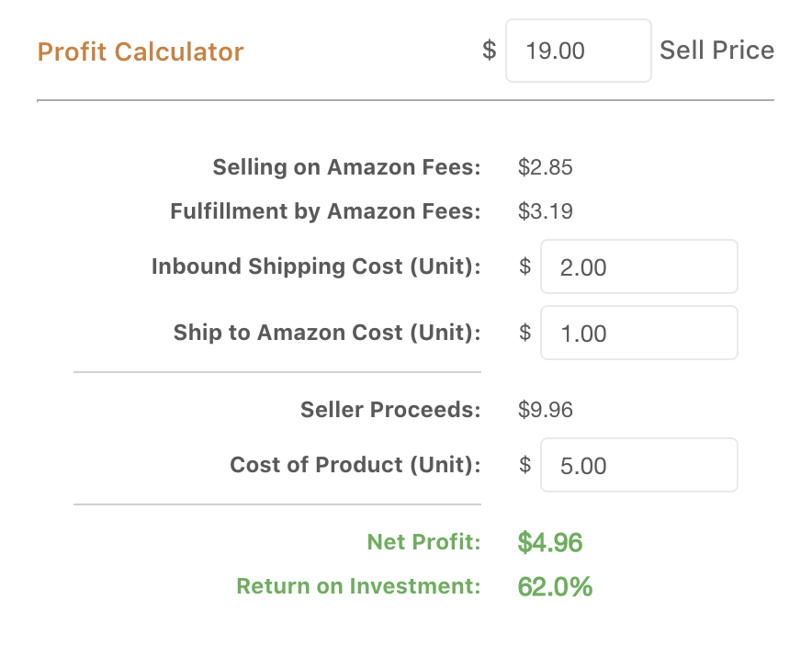
Task: Click the Seller Proceeds label
Action: click(390, 410)
